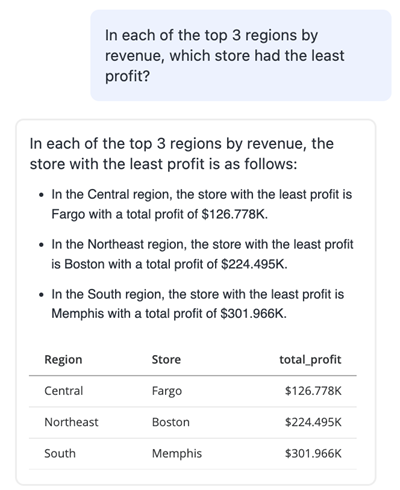
Task: Select the answer summary heading text
Action: click(x=182, y=154)
